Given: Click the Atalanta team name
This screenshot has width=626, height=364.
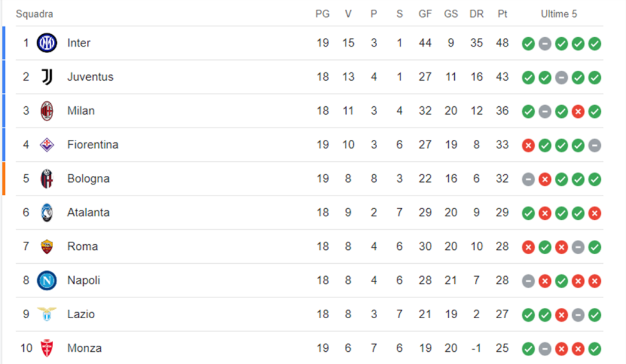Looking at the screenshot, I should [x=88, y=213].
